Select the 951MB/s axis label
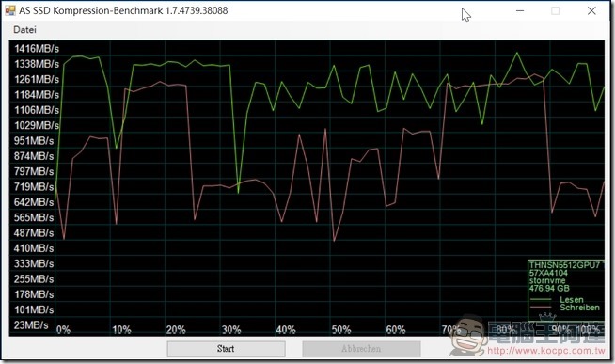 click(34, 140)
